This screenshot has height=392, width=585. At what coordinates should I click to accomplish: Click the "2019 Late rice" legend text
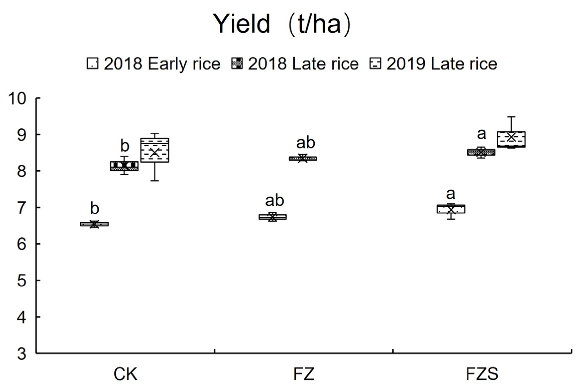[442, 64]
